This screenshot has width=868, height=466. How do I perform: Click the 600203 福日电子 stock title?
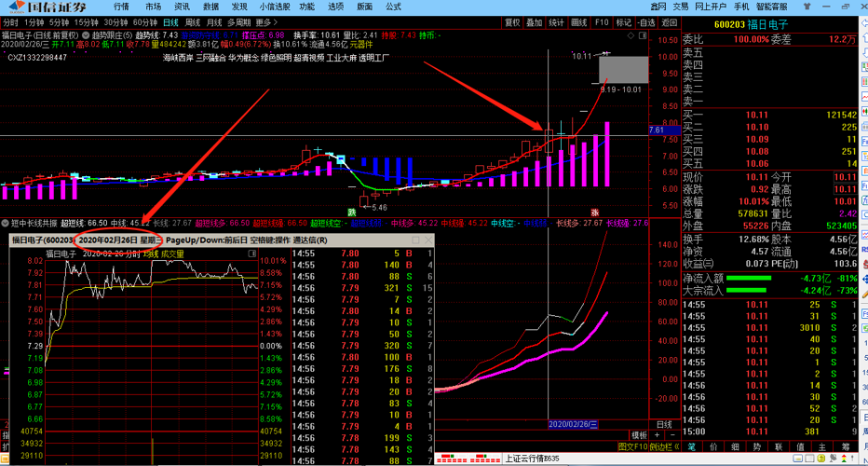(x=751, y=25)
